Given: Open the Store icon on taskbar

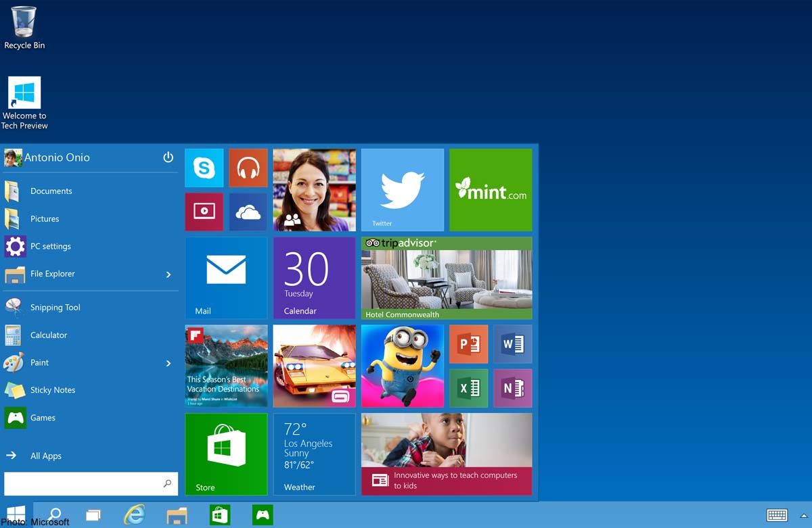Looking at the screenshot, I should coord(220,514).
